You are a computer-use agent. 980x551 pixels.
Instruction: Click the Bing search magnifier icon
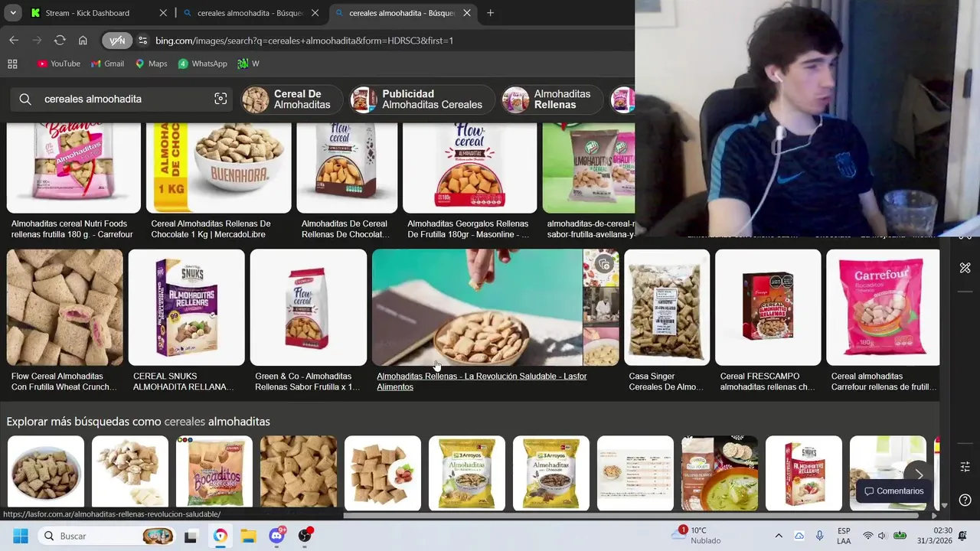(25, 99)
